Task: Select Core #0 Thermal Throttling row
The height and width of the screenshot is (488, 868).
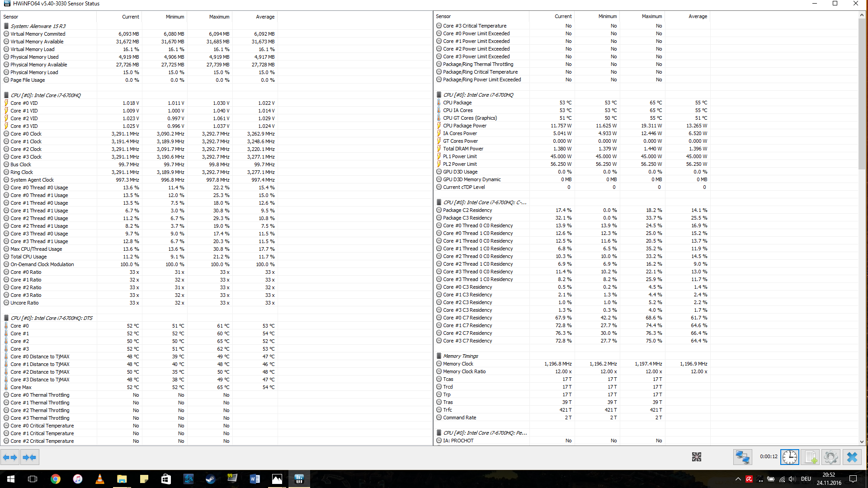Action: coord(40,395)
